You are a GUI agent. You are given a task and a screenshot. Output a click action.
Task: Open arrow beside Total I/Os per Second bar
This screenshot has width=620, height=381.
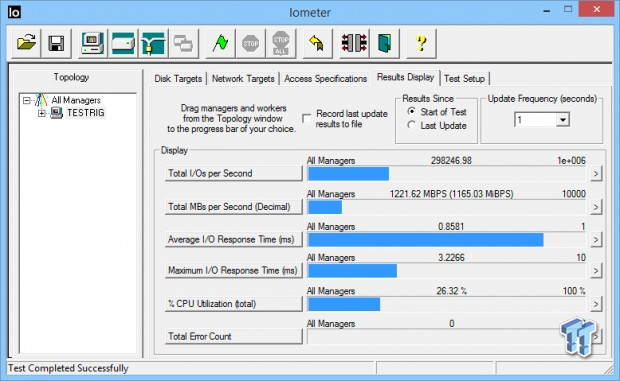point(596,174)
